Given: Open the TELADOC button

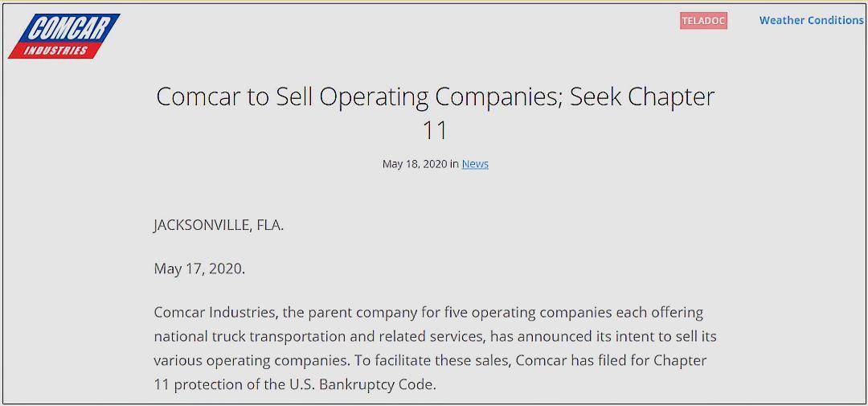Looking at the screenshot, I should (x=703, y=21).
